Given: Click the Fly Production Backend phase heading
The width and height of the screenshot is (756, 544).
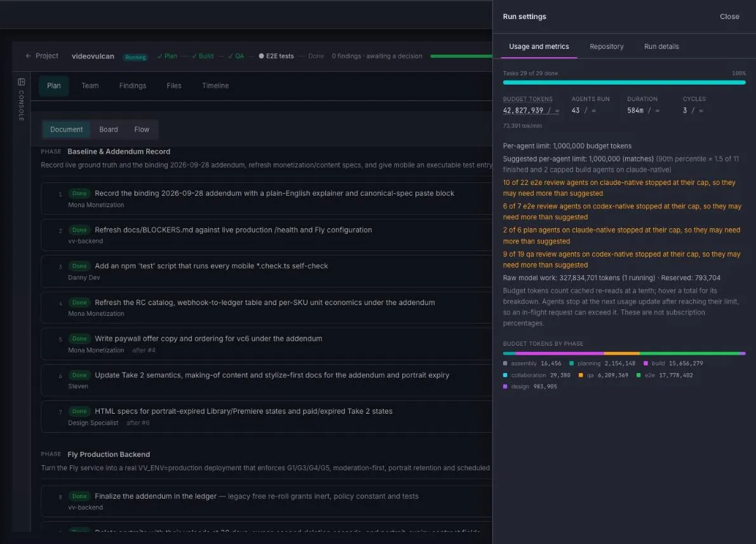Looking at the screenshot, I should (109, 454).
